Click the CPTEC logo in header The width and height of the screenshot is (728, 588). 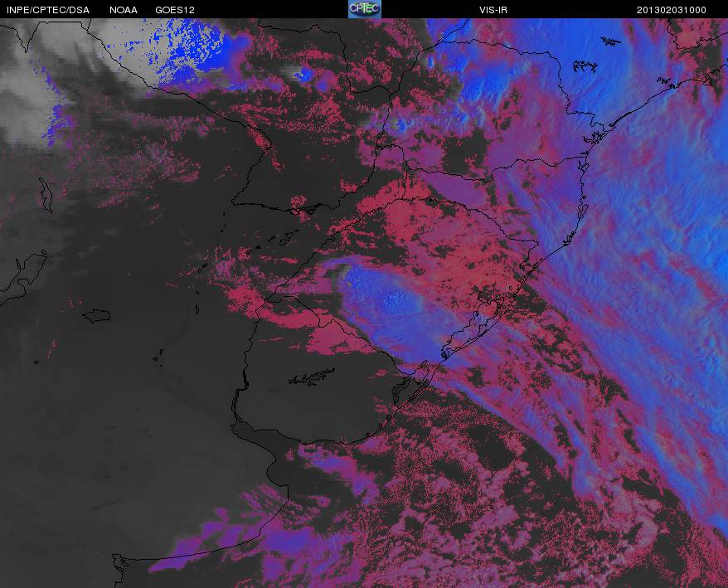pyautogui.click(x=365, y=9)
